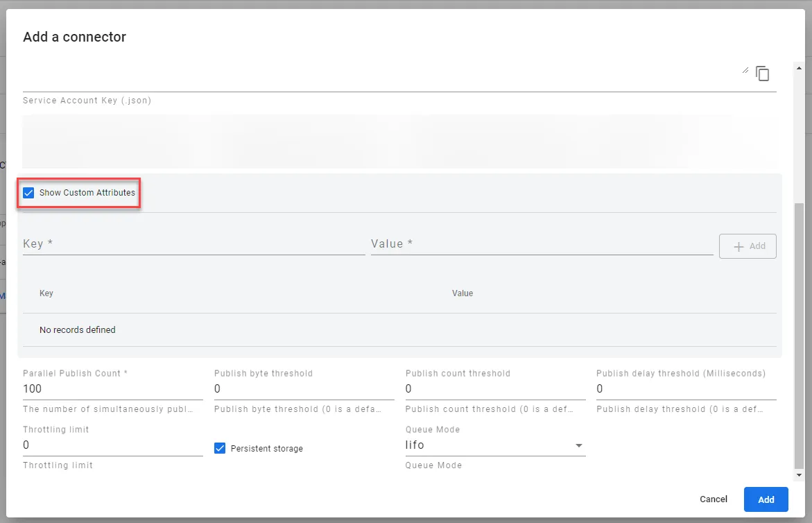Add the key-value attribute pair
This screenshot has width=812, height=523.
pos(748,246)
